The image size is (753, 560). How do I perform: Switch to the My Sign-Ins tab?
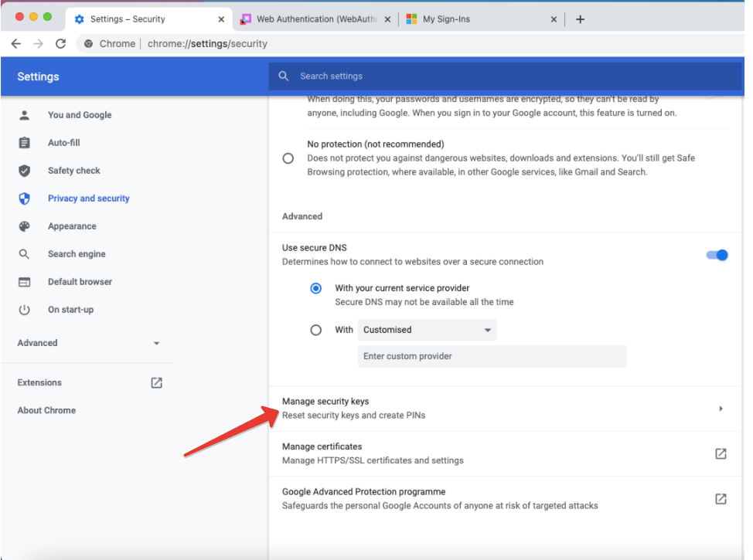[479, 19]
